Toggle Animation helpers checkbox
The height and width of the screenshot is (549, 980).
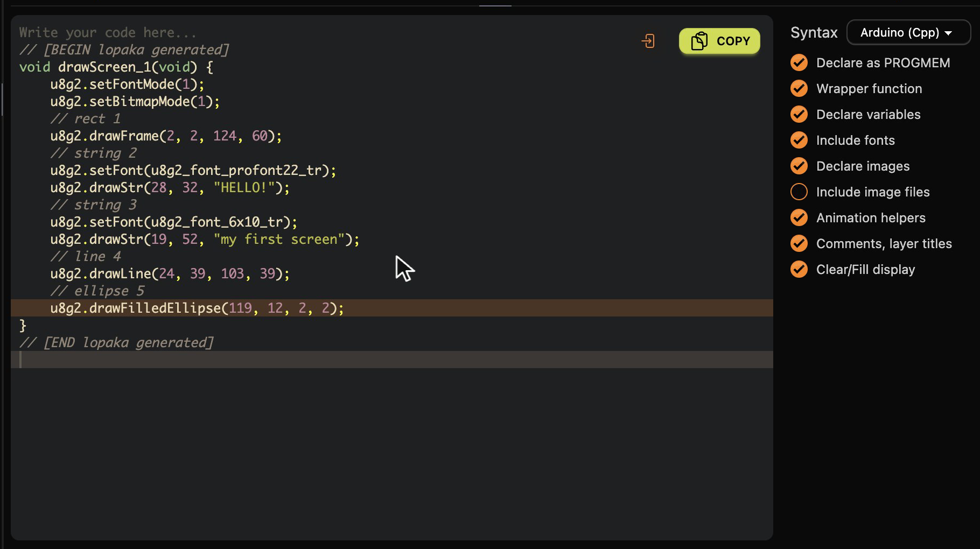[799, 217]
